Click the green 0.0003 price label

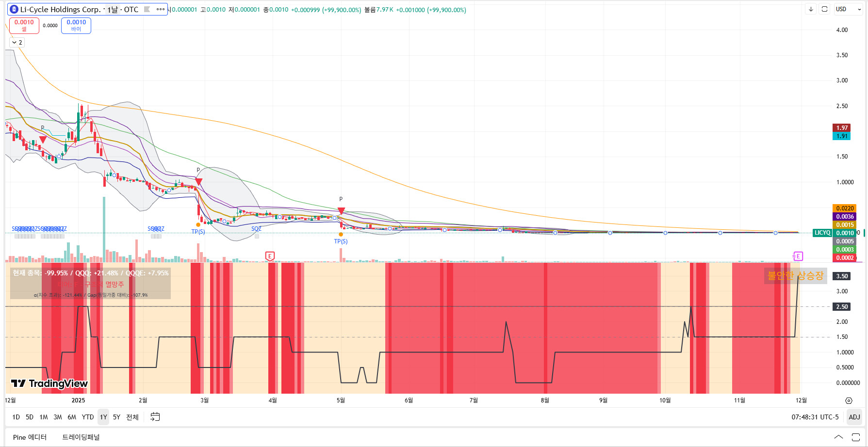coord(845,250)
